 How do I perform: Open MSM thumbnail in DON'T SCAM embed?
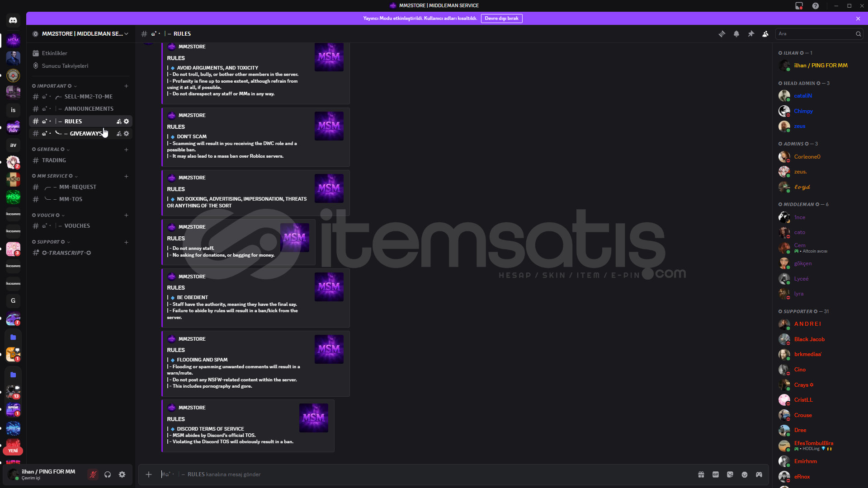[329, 126]
